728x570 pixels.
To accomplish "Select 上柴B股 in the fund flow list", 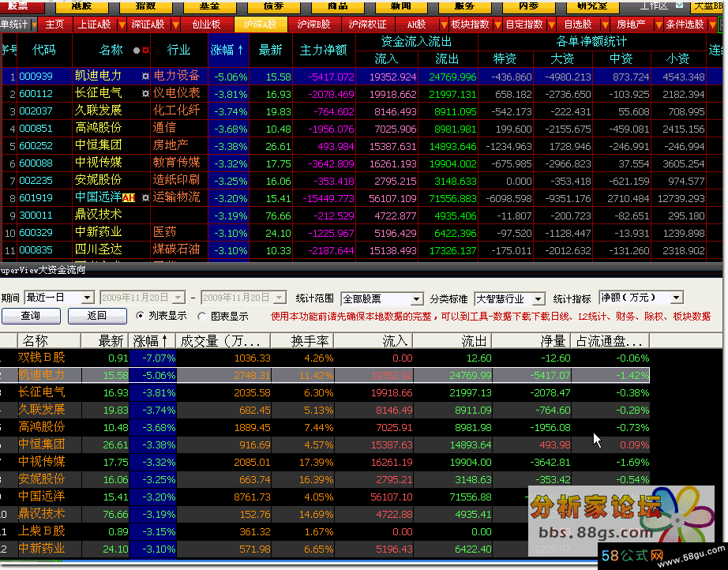I will pos(42,531).
